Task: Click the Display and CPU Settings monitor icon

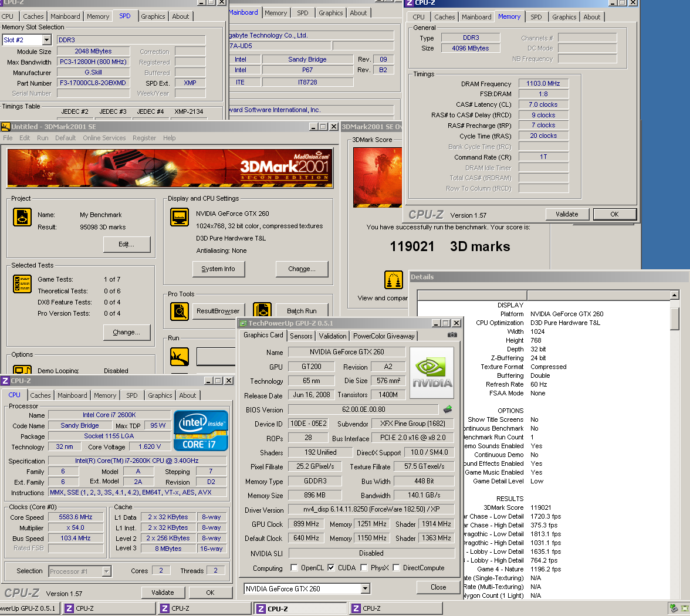Action: click(180, 217)
